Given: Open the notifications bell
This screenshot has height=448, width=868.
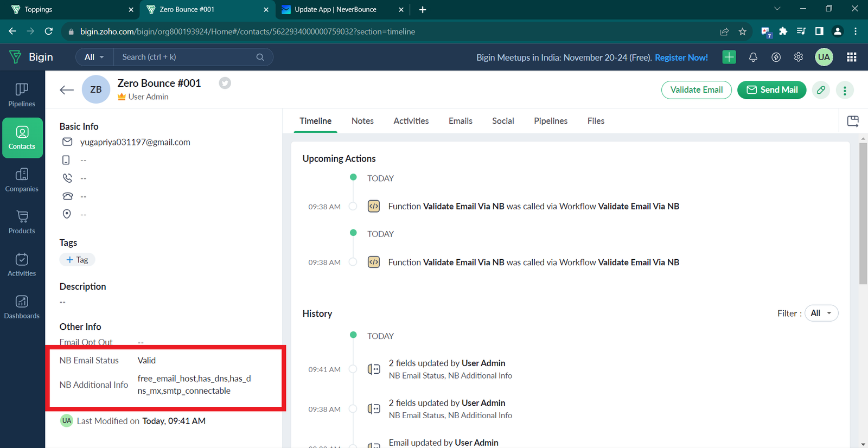Looking at the screenshot, I should coord(753,57).
